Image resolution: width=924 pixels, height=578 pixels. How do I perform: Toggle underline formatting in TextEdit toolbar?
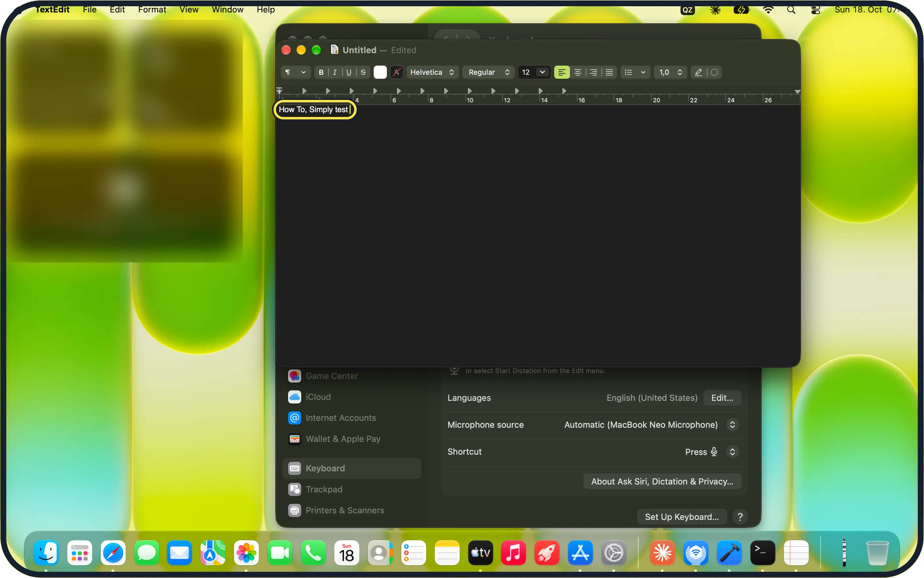tap(349, 72)
